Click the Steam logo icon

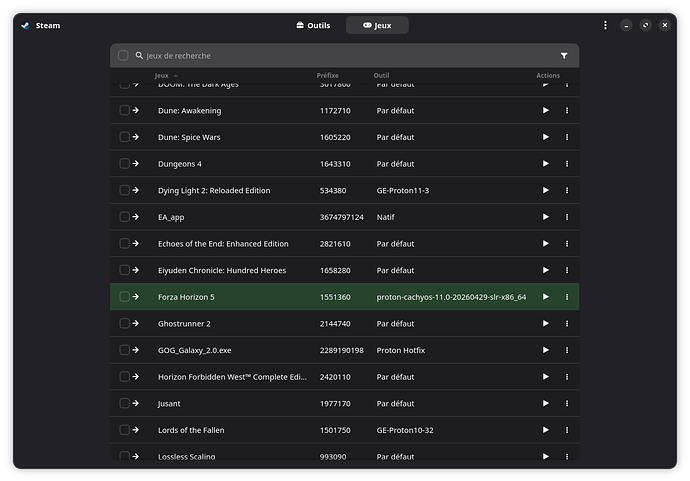pos(25,26)
